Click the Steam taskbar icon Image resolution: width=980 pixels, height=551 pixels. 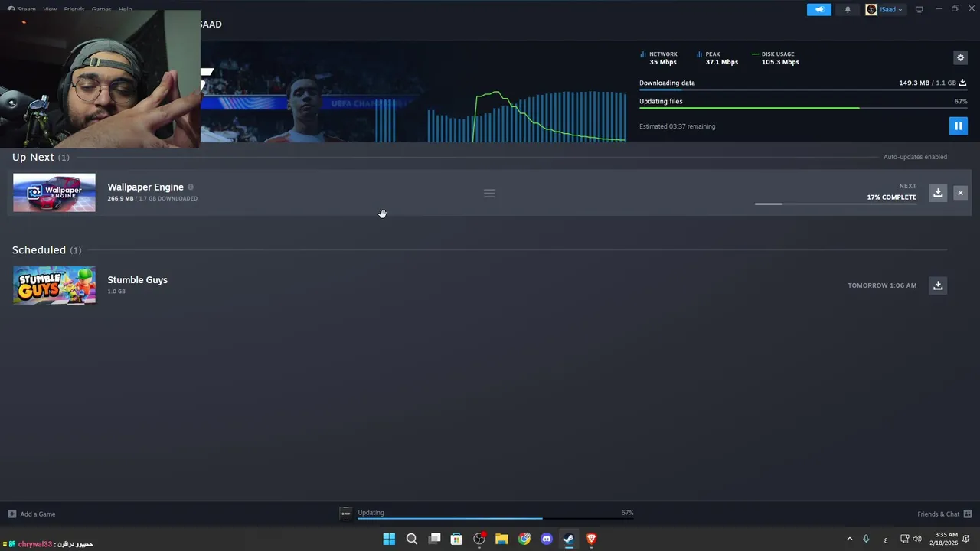coord(569,539)
